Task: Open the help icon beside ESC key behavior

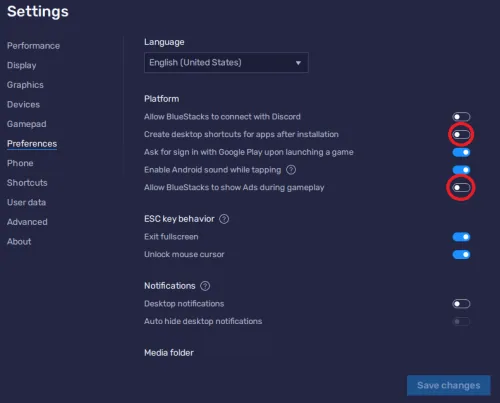Action: [x=224, y=219]
